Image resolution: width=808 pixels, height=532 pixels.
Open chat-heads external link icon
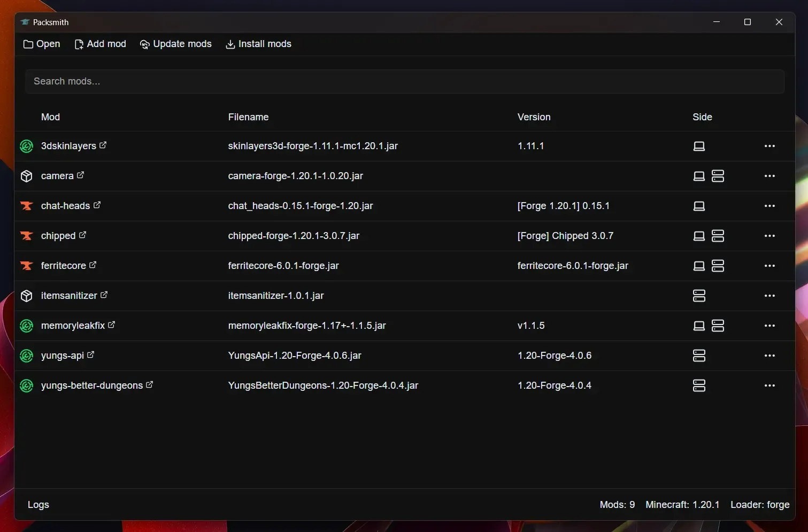point(97,205)
